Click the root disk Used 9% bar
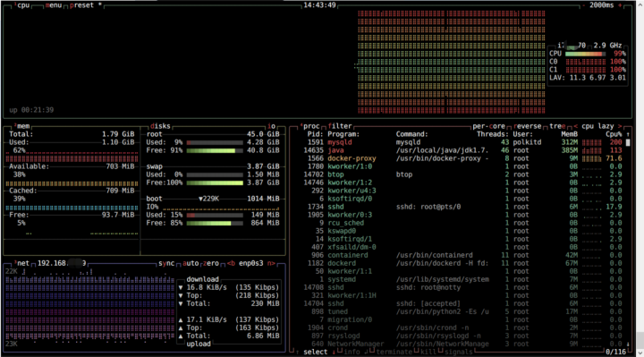The image size is (644, 357). (x=215, y=142)
